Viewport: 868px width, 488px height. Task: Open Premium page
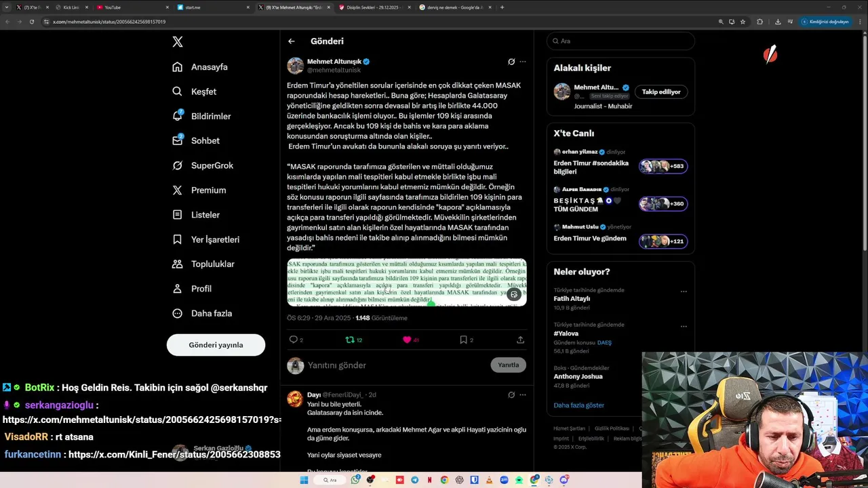click(199, 190)
